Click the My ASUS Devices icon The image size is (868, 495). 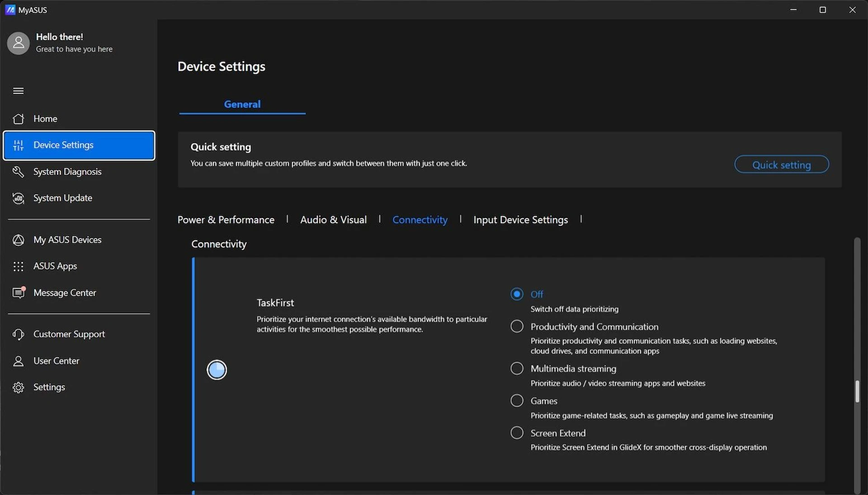18,240
